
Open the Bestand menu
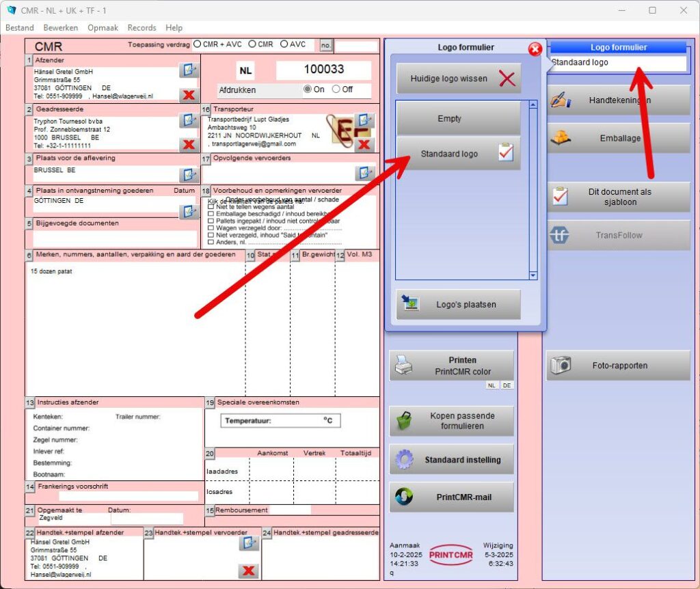(x=19, y=28)
